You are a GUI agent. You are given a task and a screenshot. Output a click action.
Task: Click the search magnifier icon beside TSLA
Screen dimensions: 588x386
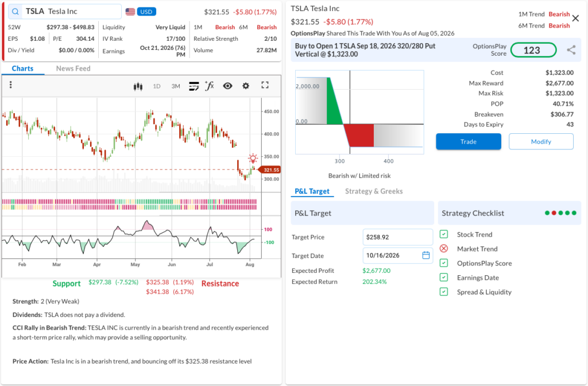16,11
